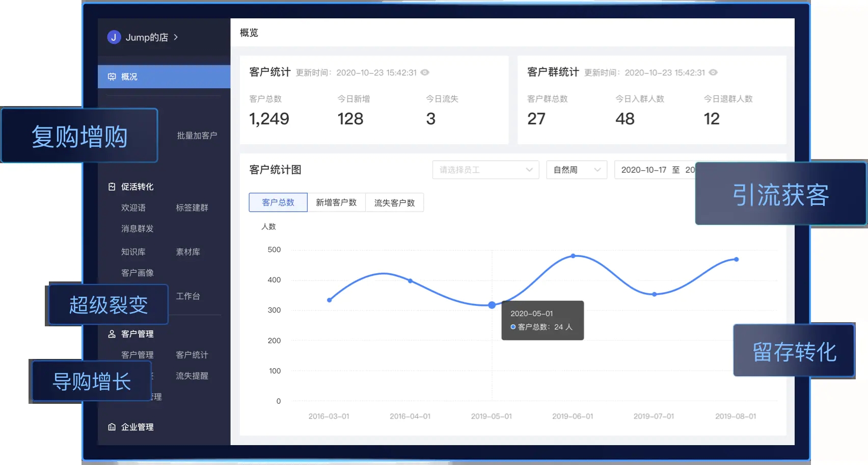Switch to the 新增客户数 tab

(336, 202)
